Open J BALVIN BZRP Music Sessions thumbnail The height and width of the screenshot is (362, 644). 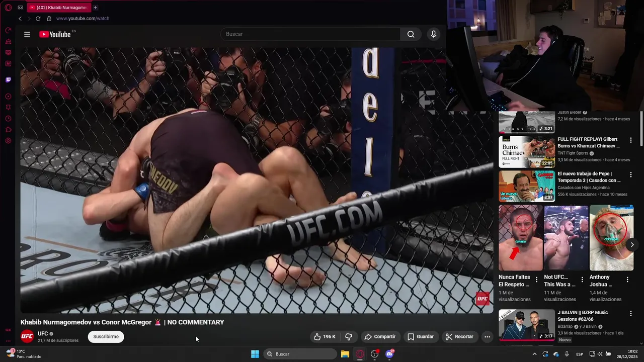[x=527, y=325]
